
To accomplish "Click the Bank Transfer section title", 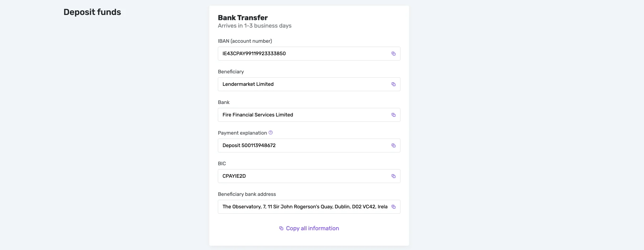I will click(243, 18).
